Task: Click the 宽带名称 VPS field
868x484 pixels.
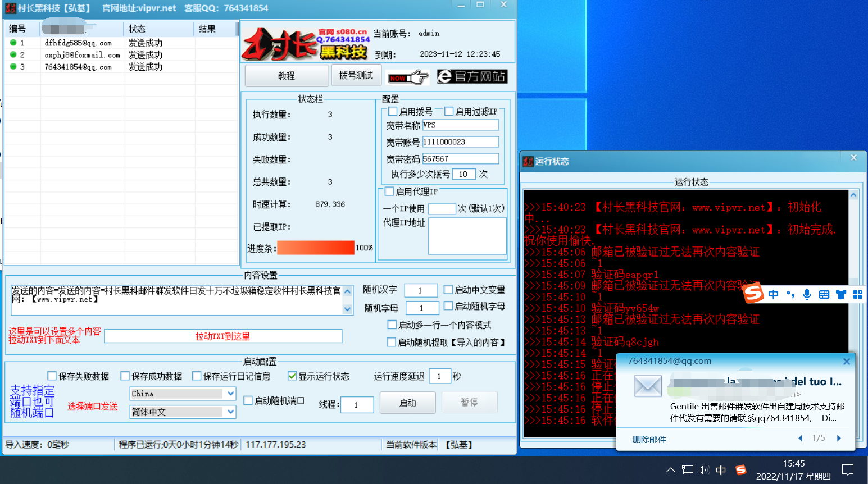Action: (x=461, y=125)
